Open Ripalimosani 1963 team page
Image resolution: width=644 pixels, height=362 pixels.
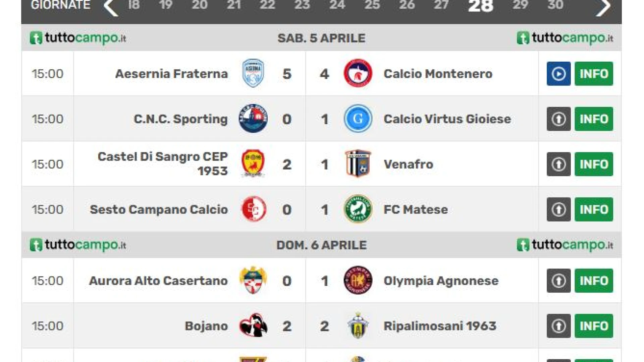pos(440,326)
